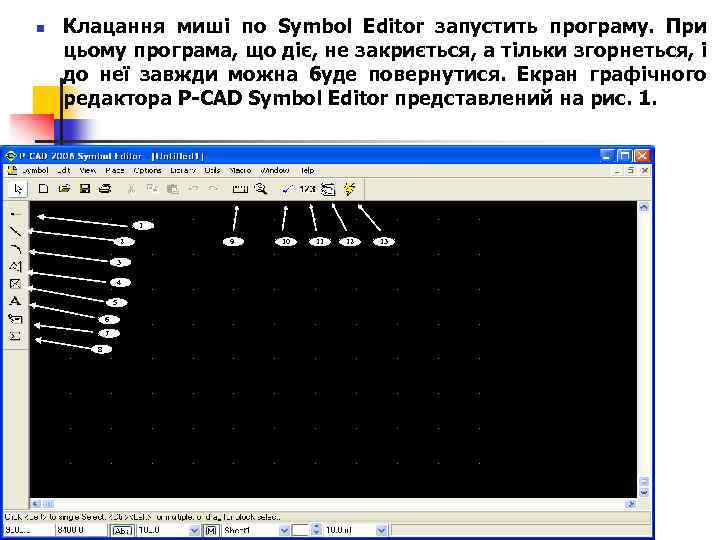Redo the last undone action

tap(214, 188)
